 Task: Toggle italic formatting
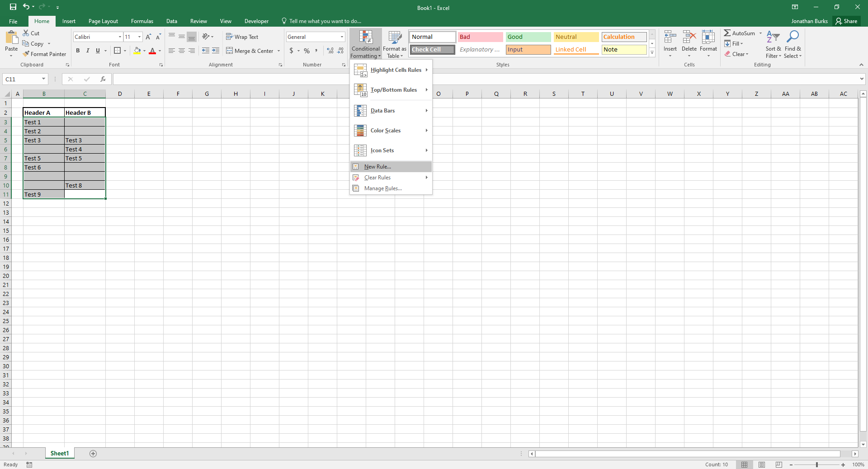[88, 51]
